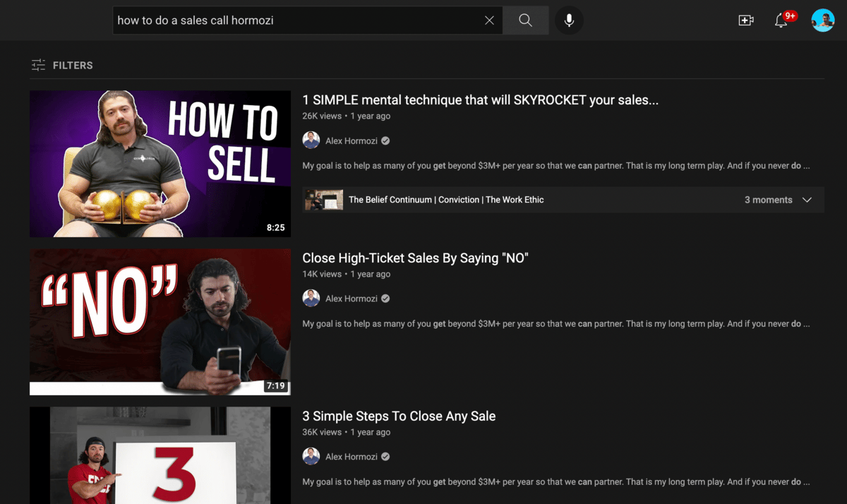Click description text under 3 Simple Steps video

point(556,482)
